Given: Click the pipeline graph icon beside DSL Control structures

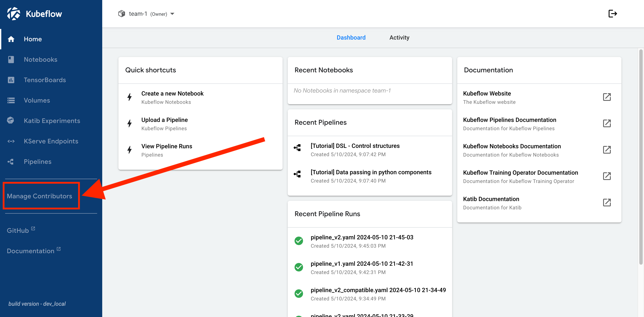Looking at the screenshot, I should [298, 148].
